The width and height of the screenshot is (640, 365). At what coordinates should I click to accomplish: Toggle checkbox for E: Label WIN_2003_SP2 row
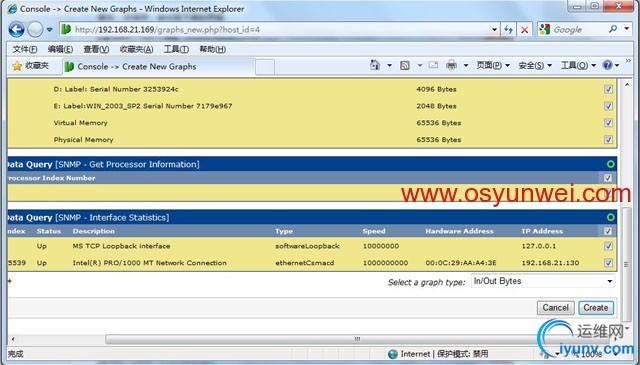[x=608, y=106]
